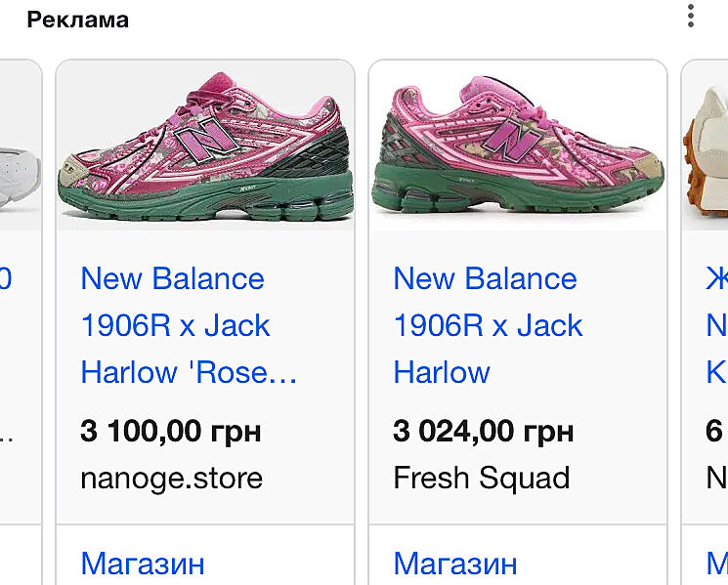The width and height of the screenshot is (728, 585).
Task: Click the cut-off price on the rightmost card
Action: pos(714,431)
